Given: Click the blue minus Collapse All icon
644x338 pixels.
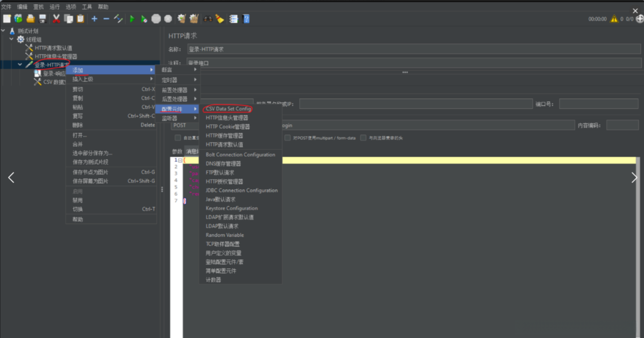Looking at the screenshot, I should (106, 19).
